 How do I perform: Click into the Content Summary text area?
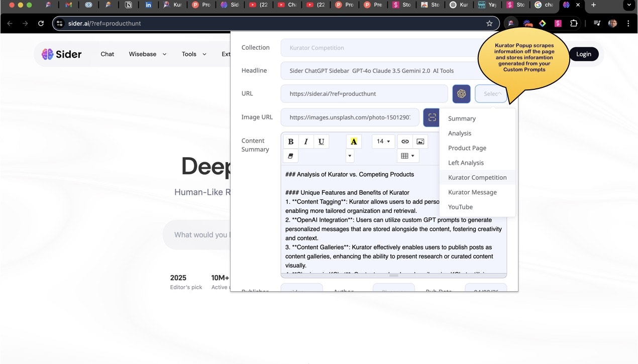pos(394,219)
